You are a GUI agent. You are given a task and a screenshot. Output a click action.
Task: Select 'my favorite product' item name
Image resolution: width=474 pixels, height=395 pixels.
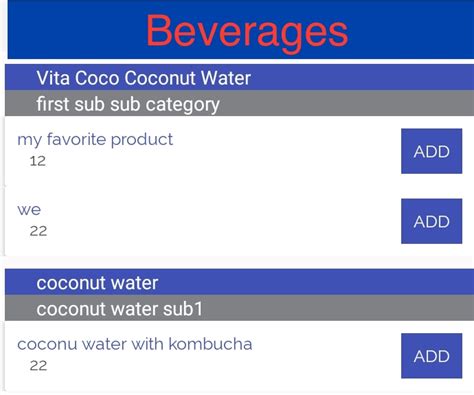(95, 139)
